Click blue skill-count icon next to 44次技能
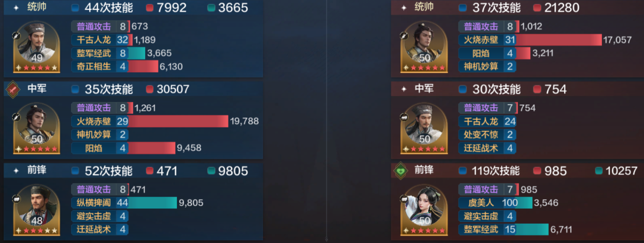The image size is (644, 243). point(75,8)
